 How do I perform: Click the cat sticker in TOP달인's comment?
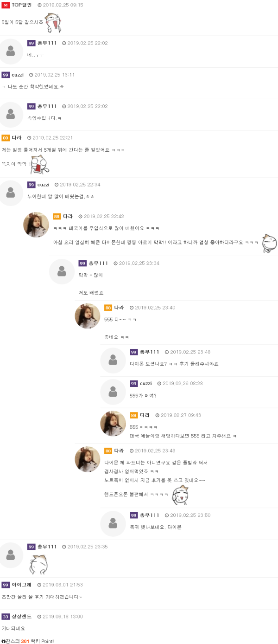coord(54,21)
